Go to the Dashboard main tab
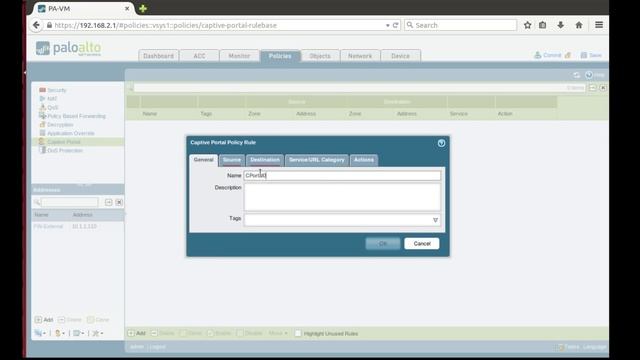The width and height of the screenshot is (640, 360). pyautogui.click(x=158, y=56)
